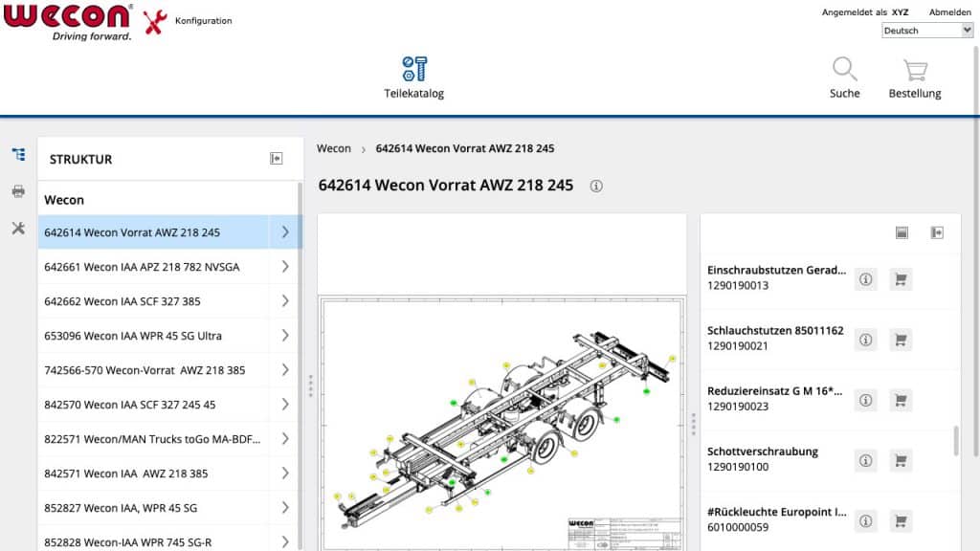
Task: Expand 642661 Wecon IAA APZ chevron
Action: click(x=285, y=267)
